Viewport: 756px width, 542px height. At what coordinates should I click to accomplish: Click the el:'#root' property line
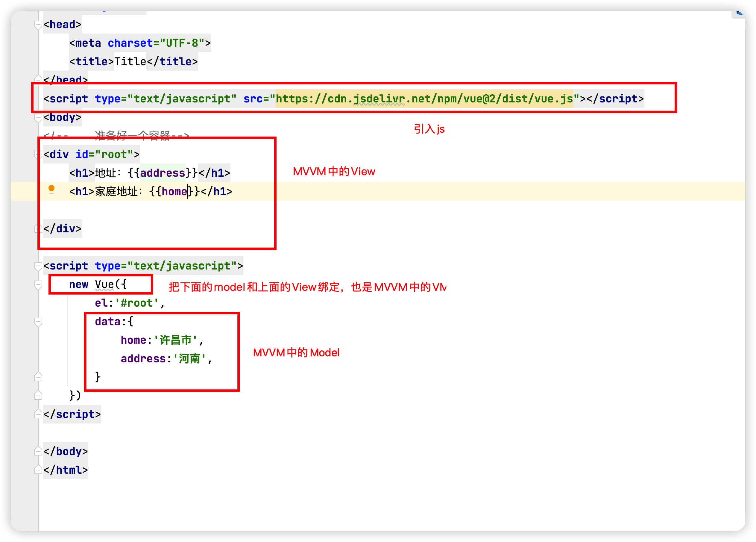point(130,303)
